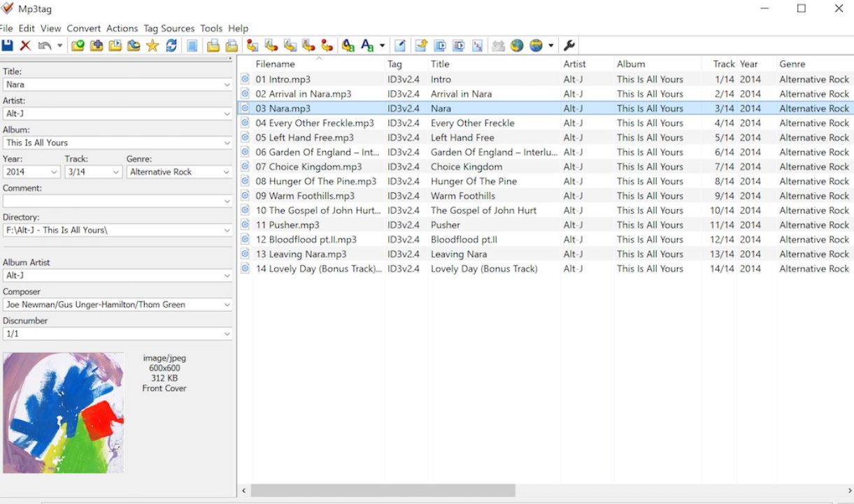The height and width of the screenshot is (504, 854).
Task: Click the album cover art thumbnail
Action: pos(63,412)
